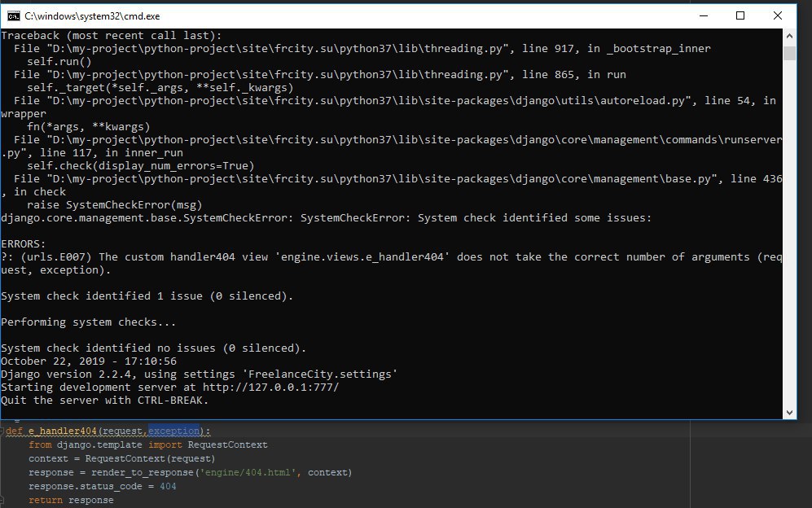Click 'Quit the server with CTRL-BREAK.' line
This screenshot has width=812, height=508.
(x=104, y=401)
